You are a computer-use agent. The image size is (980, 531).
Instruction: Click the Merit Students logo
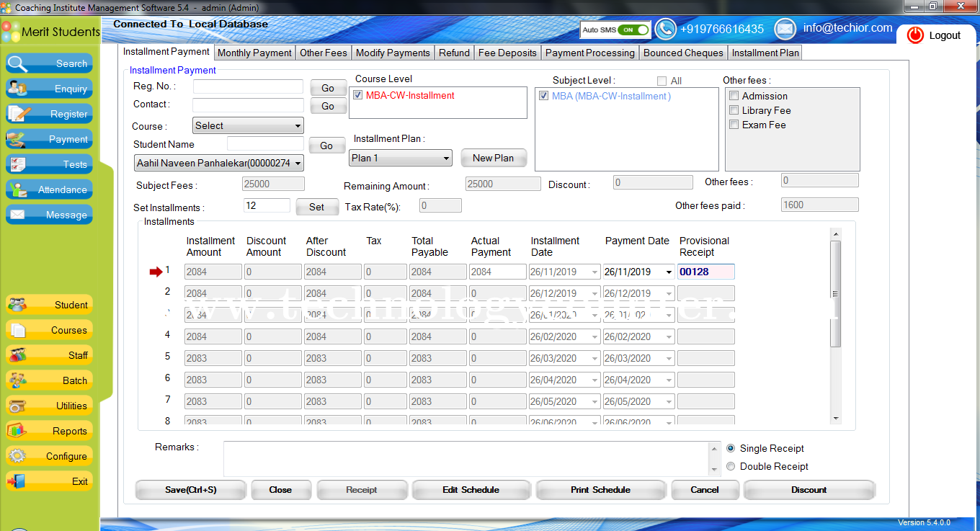[11, 31]
